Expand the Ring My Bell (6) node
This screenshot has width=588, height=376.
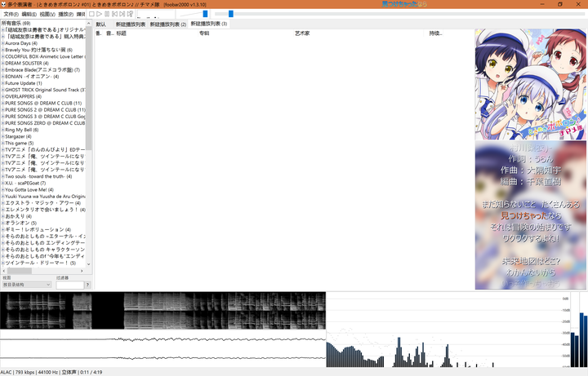tap(3, 130)
